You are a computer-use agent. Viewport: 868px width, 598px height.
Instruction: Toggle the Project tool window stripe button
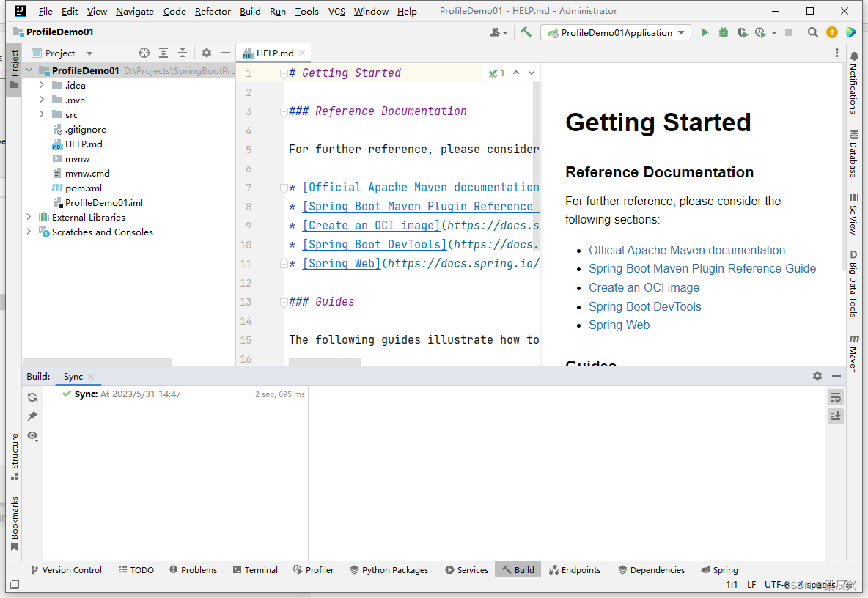point(15,69)
